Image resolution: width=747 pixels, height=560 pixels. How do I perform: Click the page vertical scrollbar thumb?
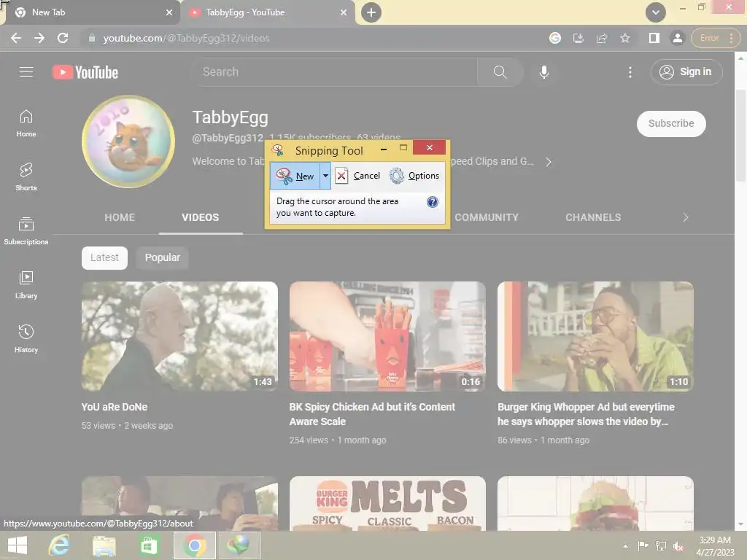740,136
